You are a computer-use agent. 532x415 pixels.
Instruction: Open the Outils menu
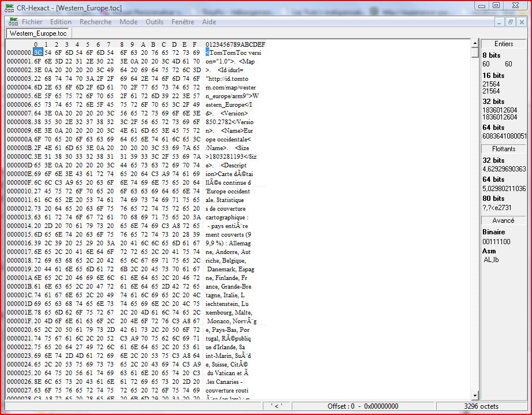point(154,22)
